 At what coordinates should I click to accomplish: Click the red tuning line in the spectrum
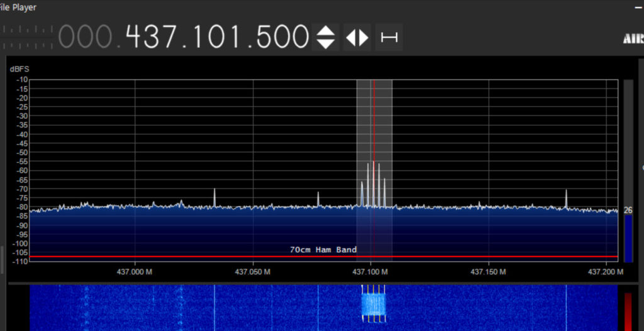[374, 126]
